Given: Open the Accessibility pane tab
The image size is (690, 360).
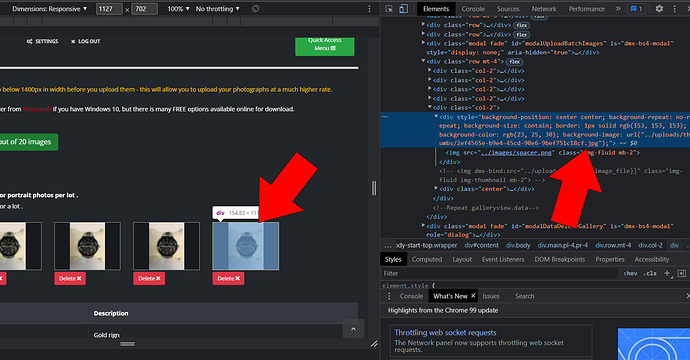Looking at the screenshot, I should (652, 260).
